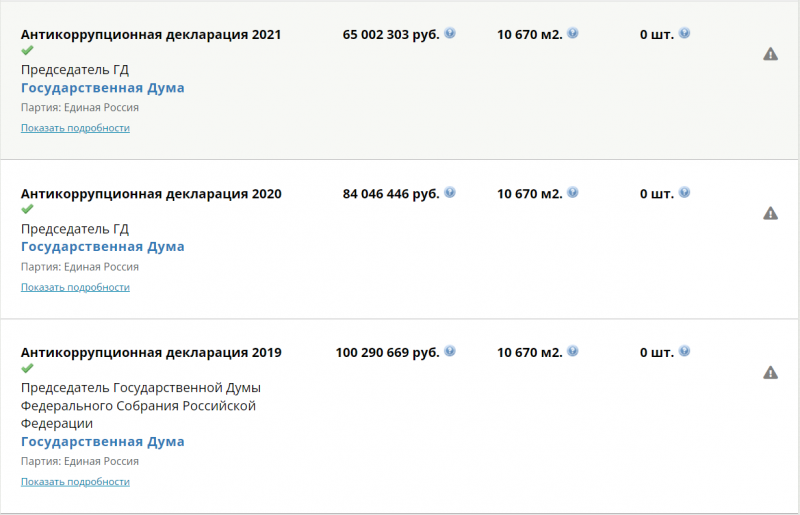Expand Показать подробности for 2021 declaration

point(75,128)
